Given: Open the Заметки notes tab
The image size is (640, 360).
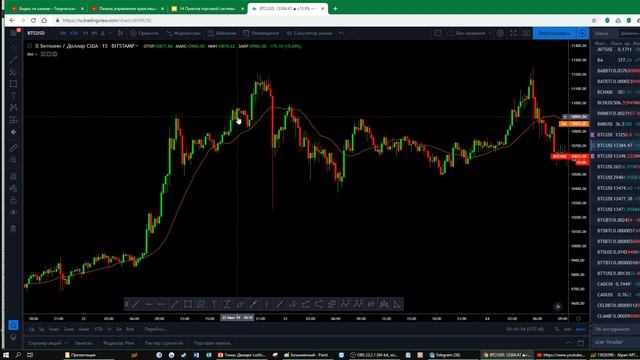Looking at the screenshot, I should point(84,343).
